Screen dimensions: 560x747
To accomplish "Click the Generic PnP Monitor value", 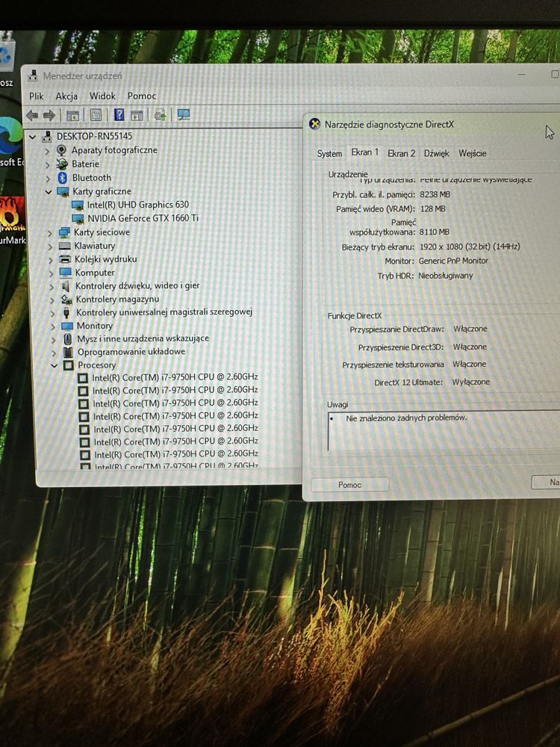I will [453, 261].
